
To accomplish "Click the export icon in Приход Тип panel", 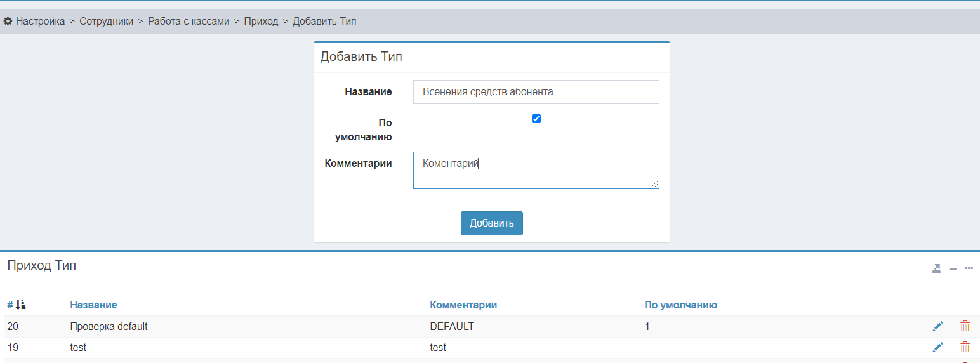I will (936, 268).
